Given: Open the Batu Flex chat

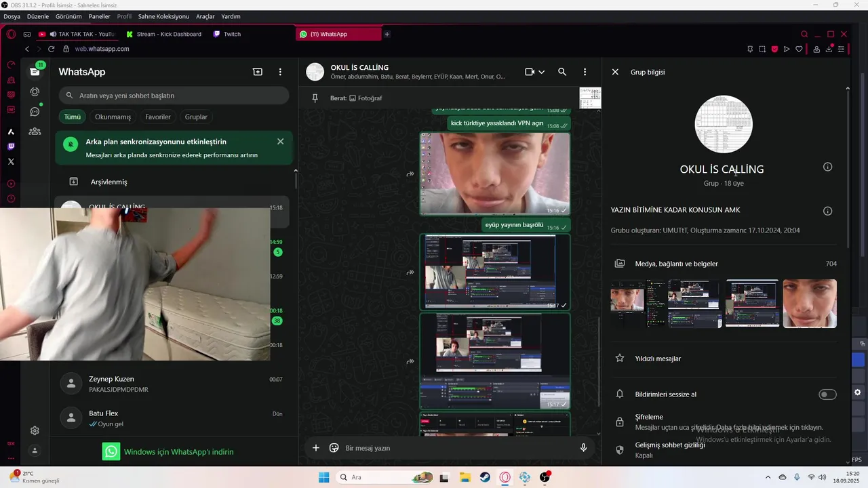Looking at the screenshot, I should click(174, 418).
